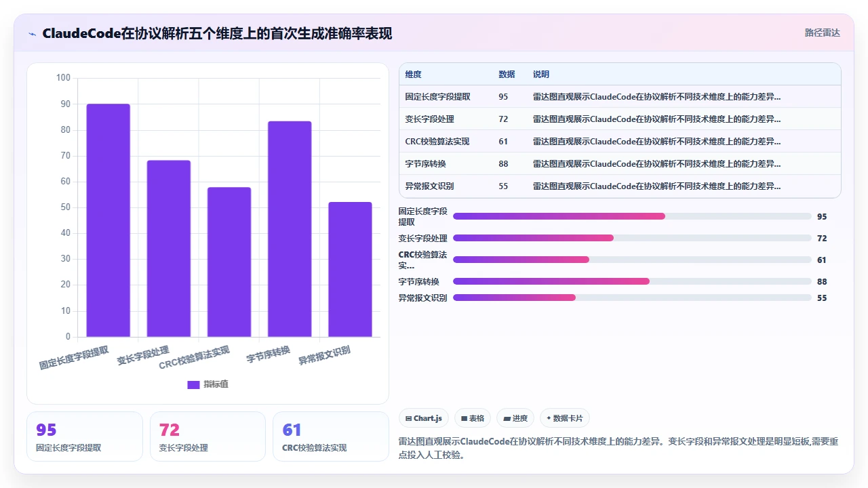Click the 变长字段处理 bar in the chart
Screen dimensions: 868x488
169,249
